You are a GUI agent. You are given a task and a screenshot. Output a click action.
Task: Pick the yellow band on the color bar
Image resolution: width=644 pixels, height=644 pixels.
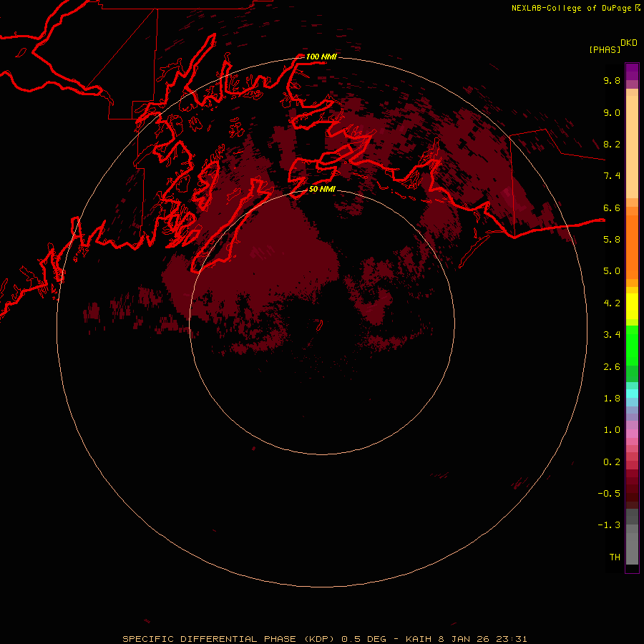632,306
